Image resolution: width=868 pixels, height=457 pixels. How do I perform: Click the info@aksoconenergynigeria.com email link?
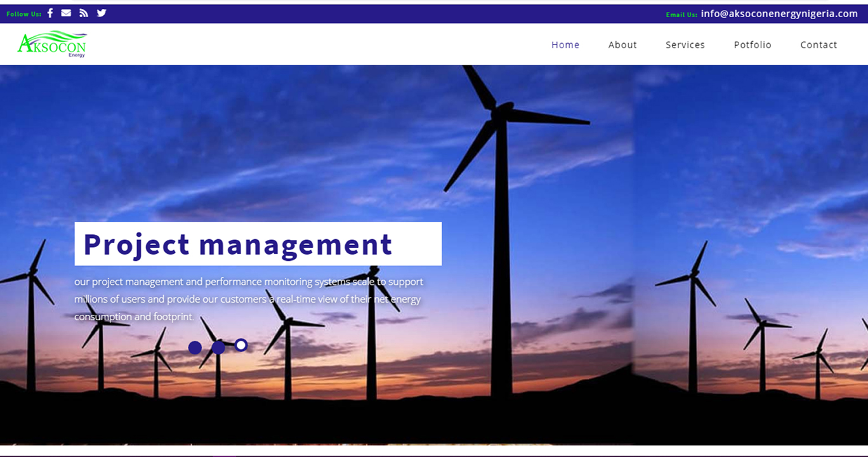click(779, 14)
